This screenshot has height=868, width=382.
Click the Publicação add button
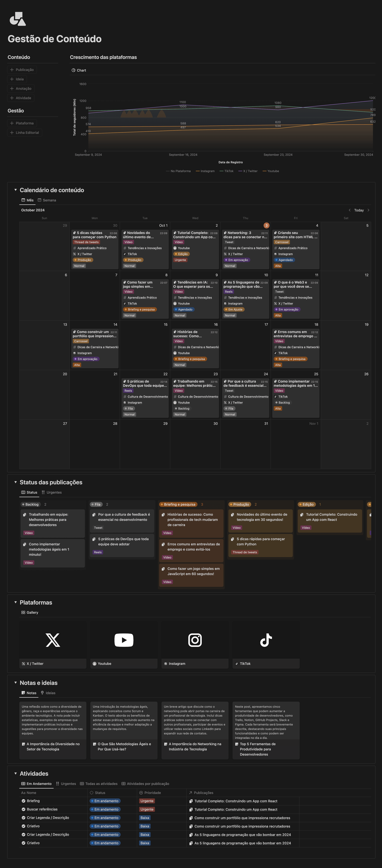22,70
